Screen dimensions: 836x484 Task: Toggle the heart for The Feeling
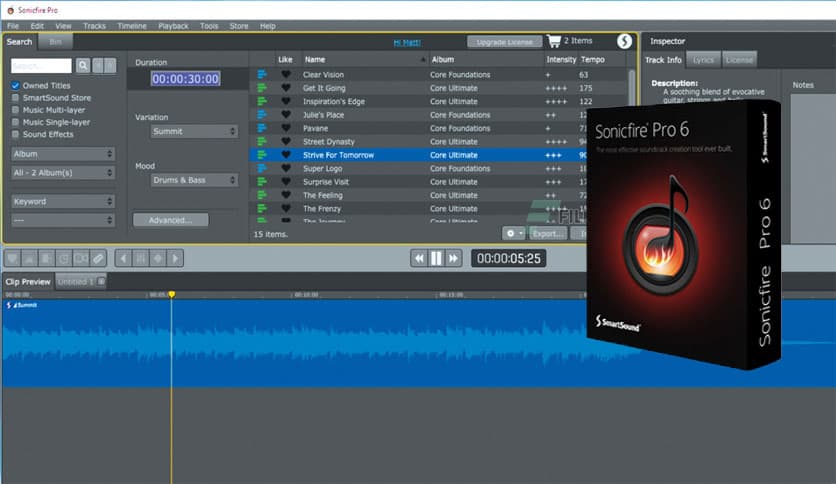tap(286, 195)
